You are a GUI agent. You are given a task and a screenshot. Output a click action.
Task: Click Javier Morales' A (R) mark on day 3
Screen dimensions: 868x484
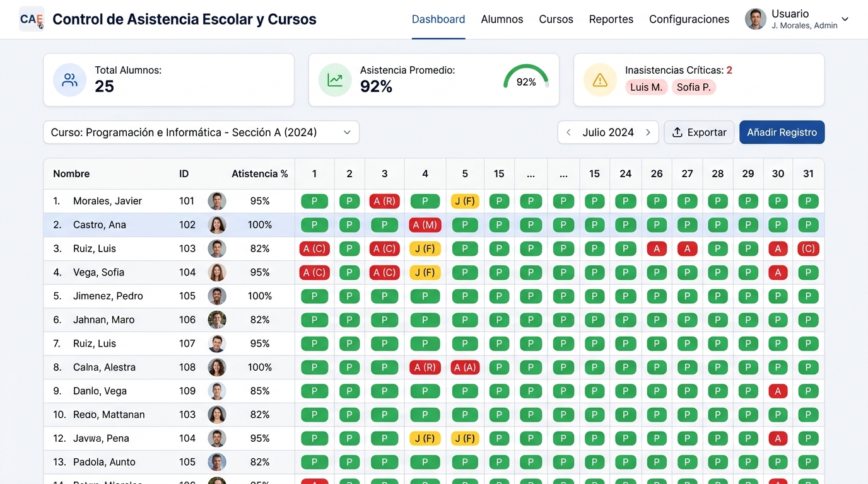(385, 201)
